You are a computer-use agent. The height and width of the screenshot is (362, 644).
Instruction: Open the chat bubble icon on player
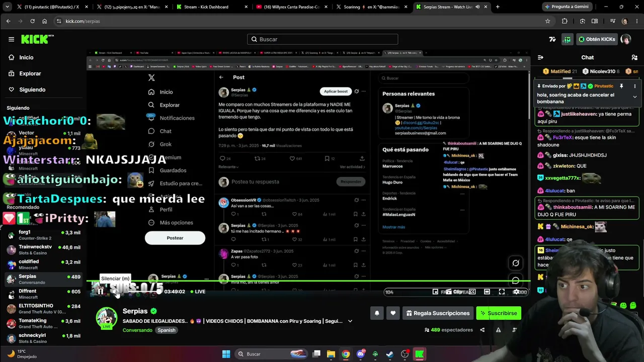coord(516,281)
